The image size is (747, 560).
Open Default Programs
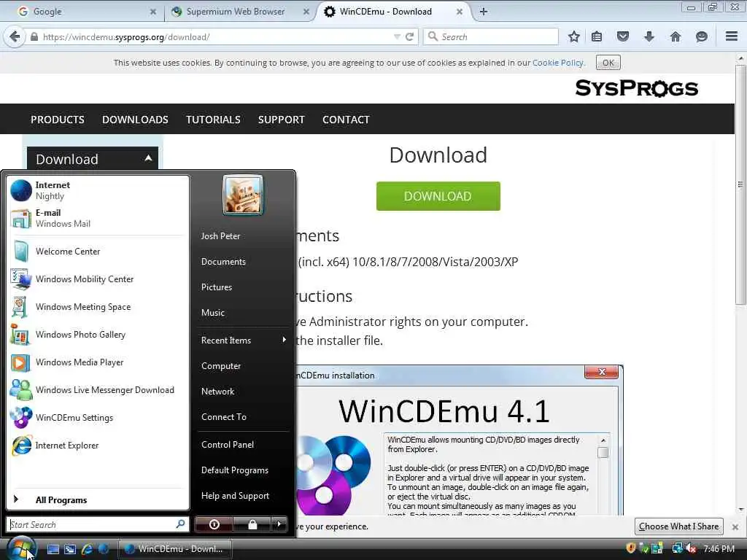coord(243,470)
